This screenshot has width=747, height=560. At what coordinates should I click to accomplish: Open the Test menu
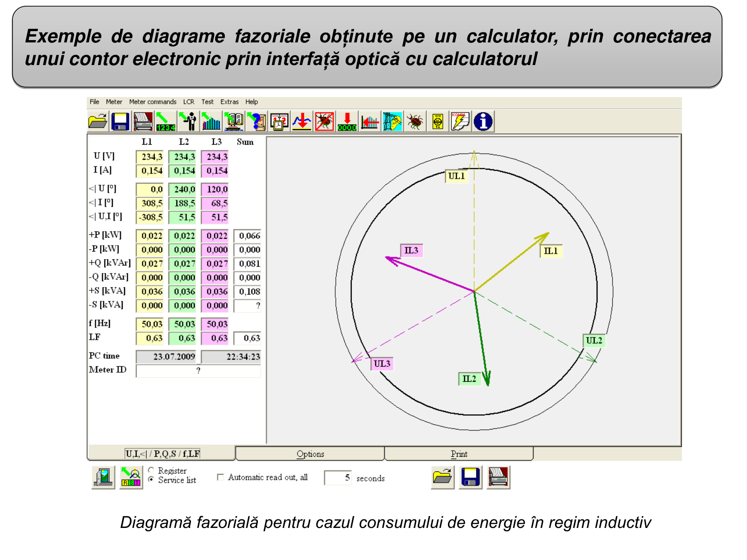coord(207,102)
